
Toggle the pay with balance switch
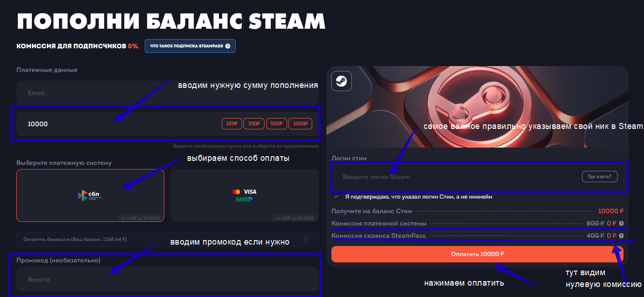pos(308,239)
